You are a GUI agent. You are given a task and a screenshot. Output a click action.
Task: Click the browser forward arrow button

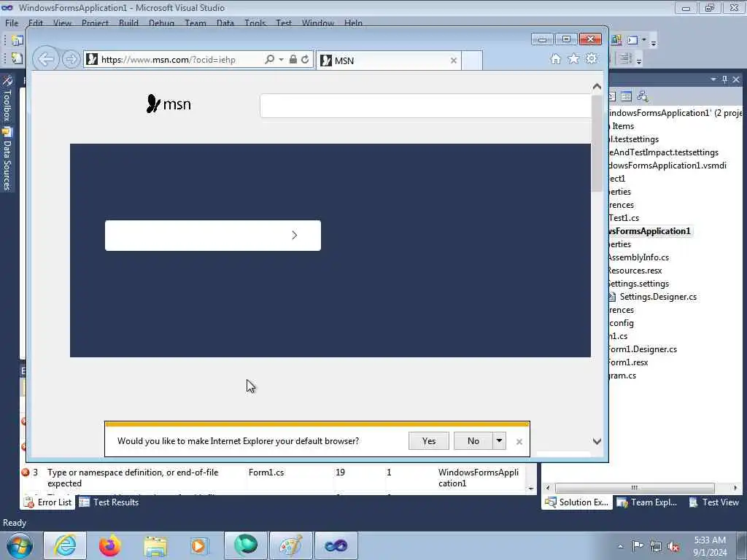click(x=71, y=60)
